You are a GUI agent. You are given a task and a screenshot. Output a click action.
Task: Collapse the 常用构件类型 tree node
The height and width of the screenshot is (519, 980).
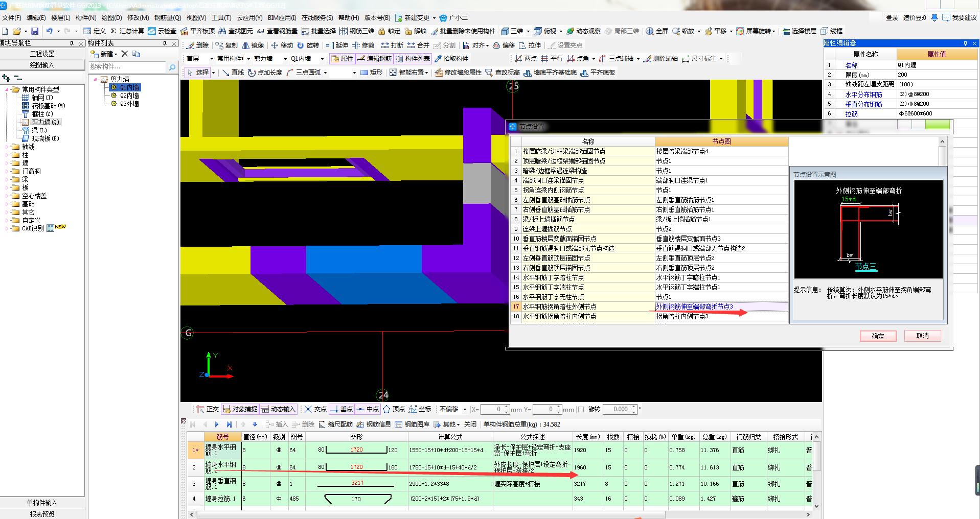click(7, 89)
